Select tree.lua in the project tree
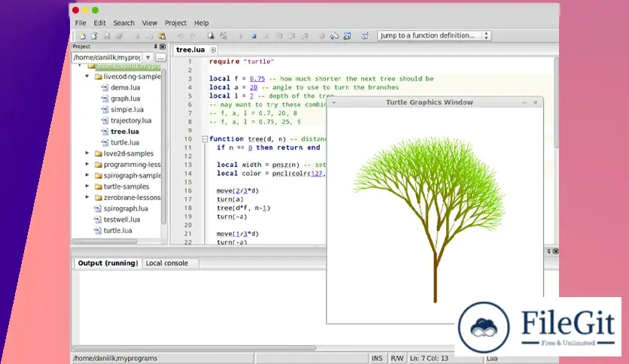This screenshot has height=364, width=629. [125, 132]
